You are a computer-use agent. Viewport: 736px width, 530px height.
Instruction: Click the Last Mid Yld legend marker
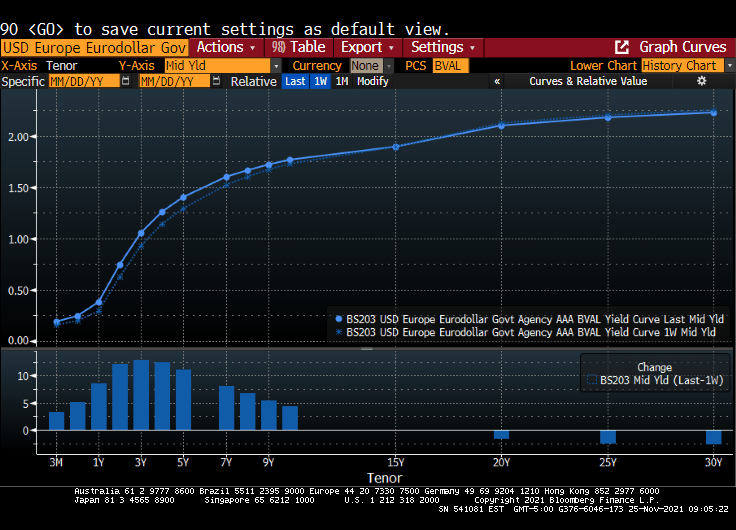click(x=339, y=319)
